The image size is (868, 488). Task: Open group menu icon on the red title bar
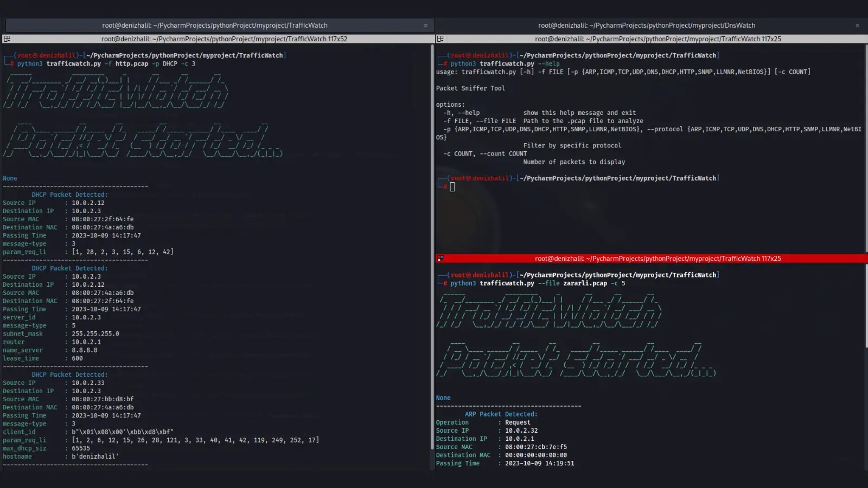tap(440, 259)
